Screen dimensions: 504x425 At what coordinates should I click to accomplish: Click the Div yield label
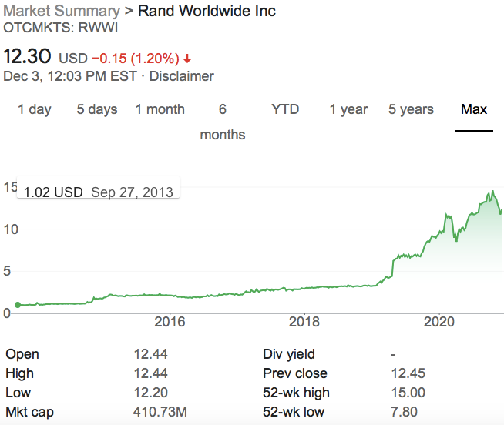click(289, 354)
